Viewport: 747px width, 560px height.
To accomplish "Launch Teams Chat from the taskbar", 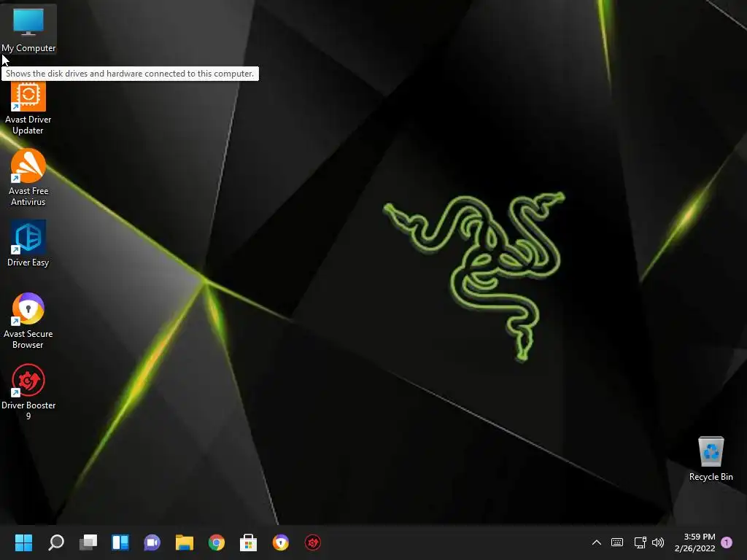I will click(x=152, y=542).
